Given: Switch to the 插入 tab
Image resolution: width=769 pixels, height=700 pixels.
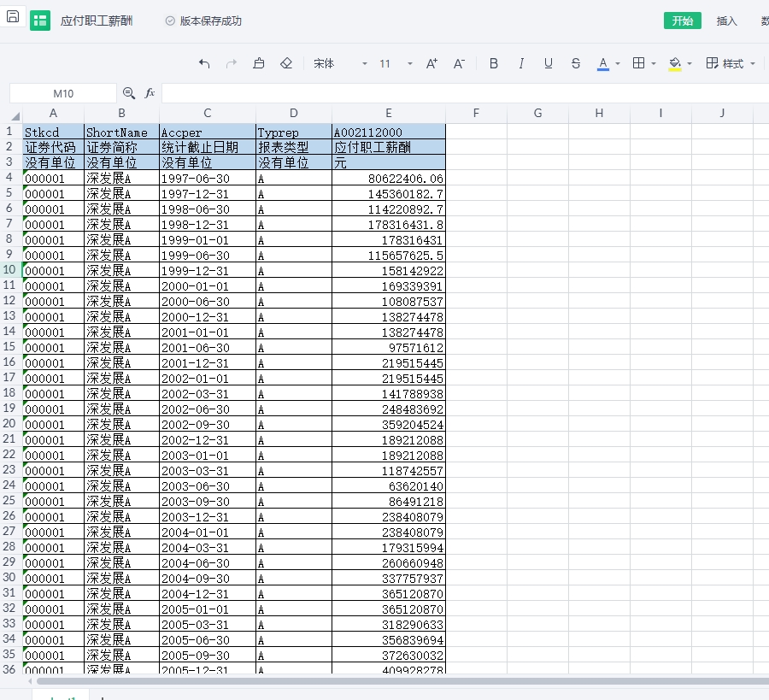Looking at the screenshot, I should click(727, 21).
